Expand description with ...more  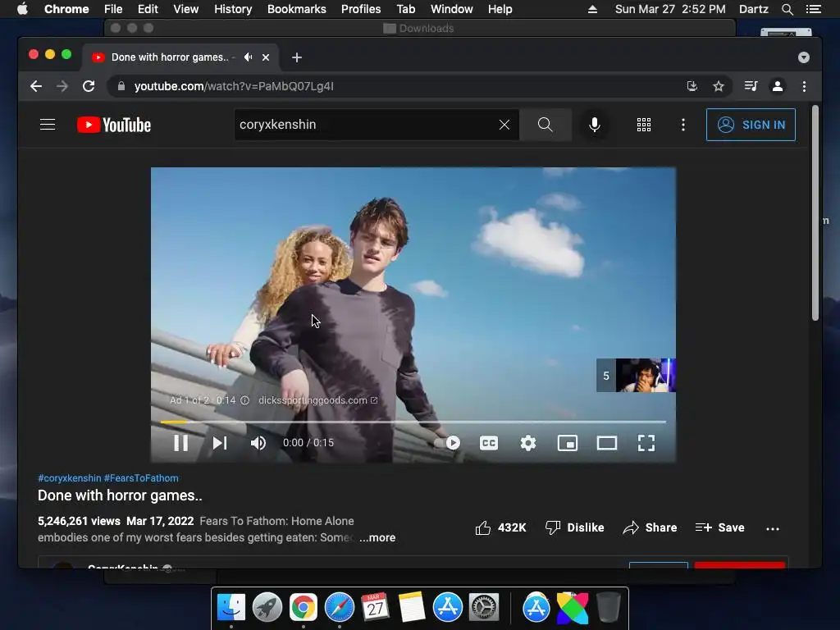coord(377,538)
